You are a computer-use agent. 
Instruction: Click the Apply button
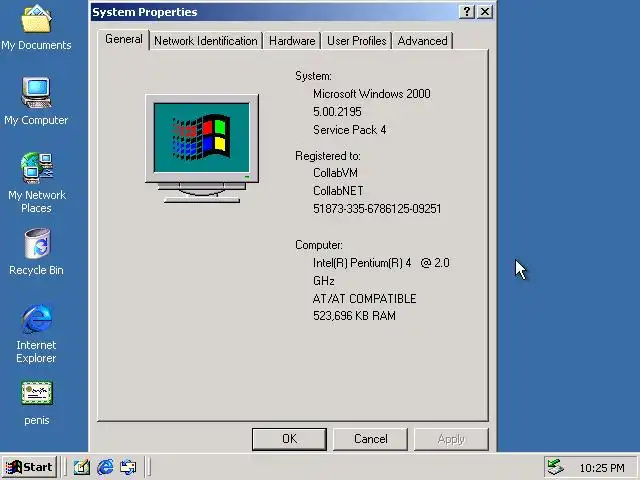coord(451,439)
